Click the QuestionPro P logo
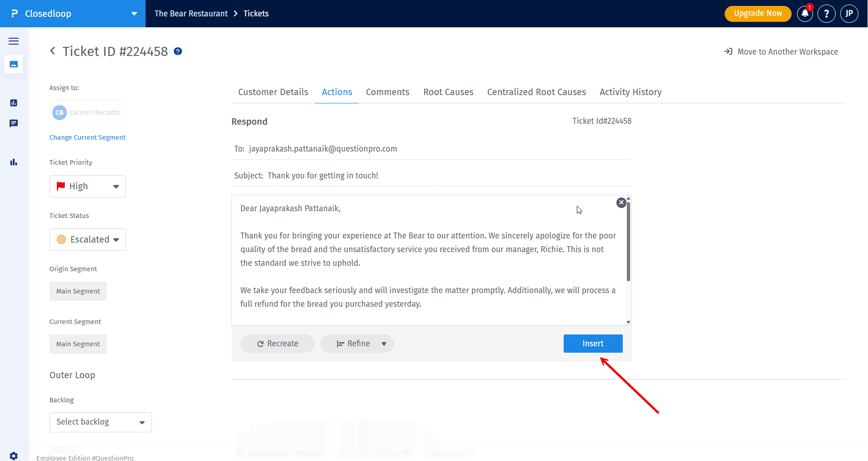868x461 pixels. pyautogui.click(x=15, y=14)
